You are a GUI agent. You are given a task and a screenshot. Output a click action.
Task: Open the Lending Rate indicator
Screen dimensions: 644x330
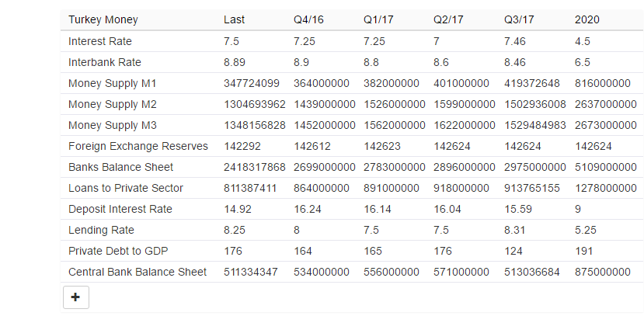(101, 230)
